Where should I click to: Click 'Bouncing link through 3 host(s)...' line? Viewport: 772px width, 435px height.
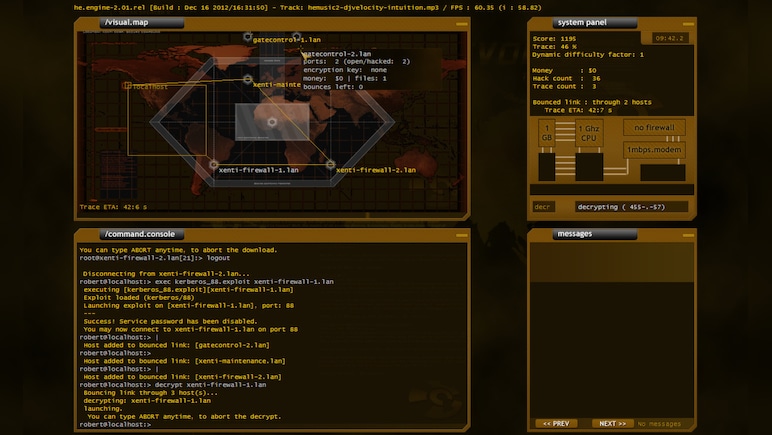click(x=150, y=393)
